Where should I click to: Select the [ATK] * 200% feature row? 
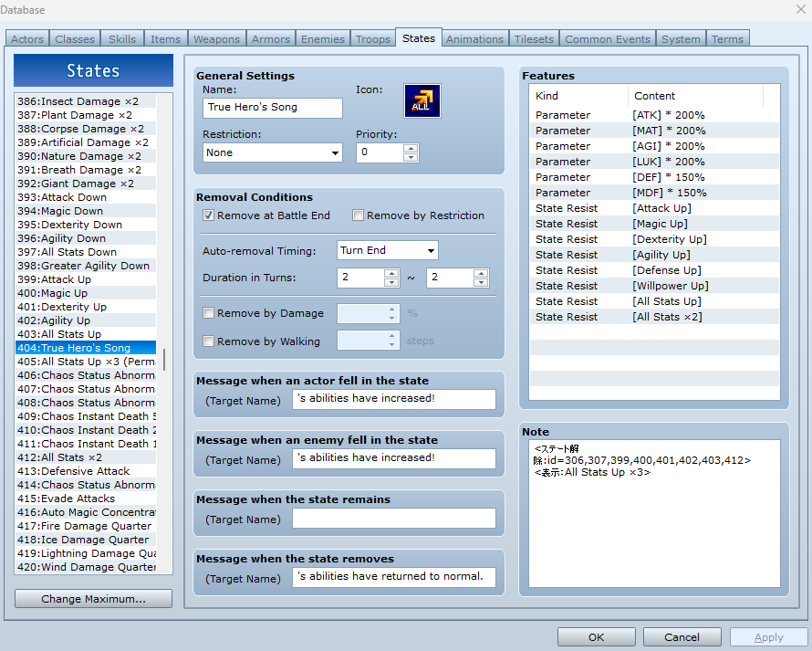click(x=654, y=115)
